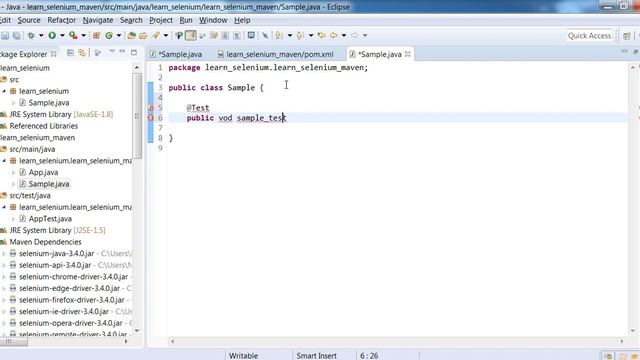Click the @Test annotation in the editor
The image size is (640, 360).
coord(198,108)
